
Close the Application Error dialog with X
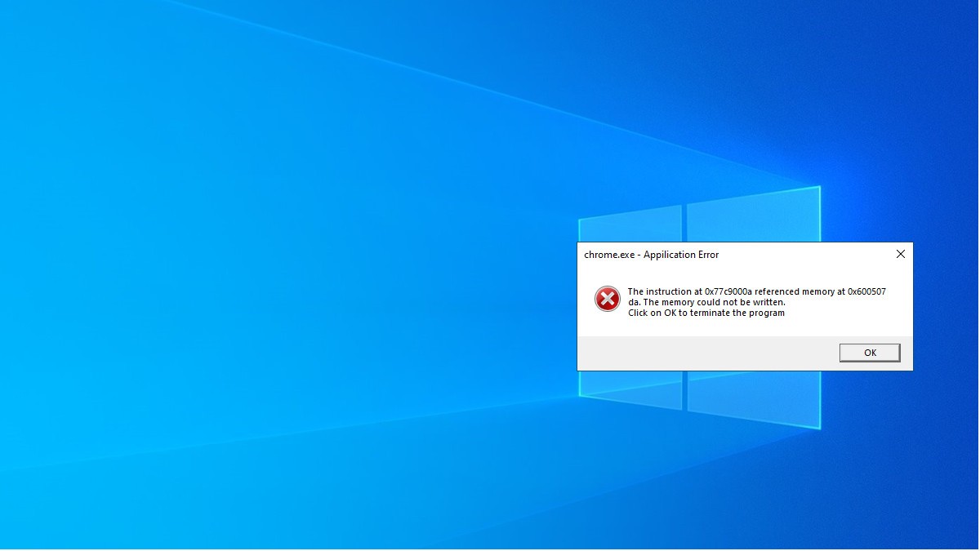[900, 254]
